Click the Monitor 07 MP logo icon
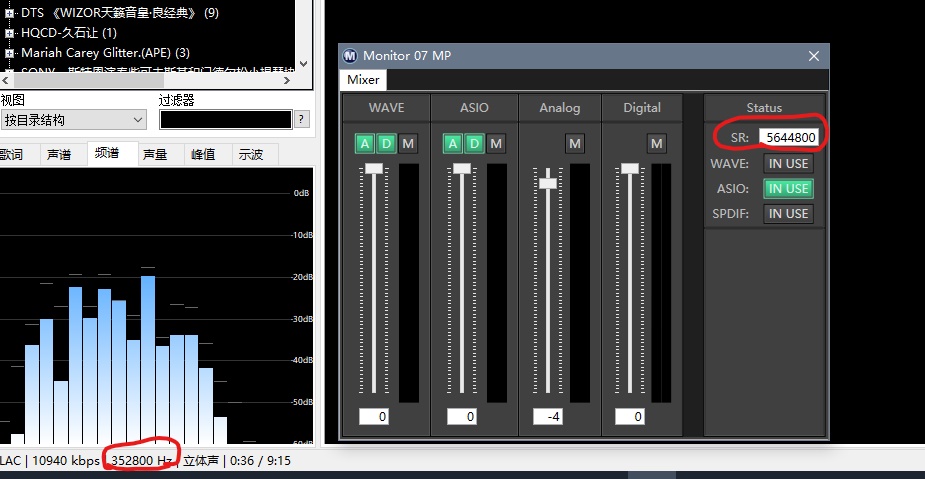This screenshot has height=479, width=925. [x=350, y=56]
